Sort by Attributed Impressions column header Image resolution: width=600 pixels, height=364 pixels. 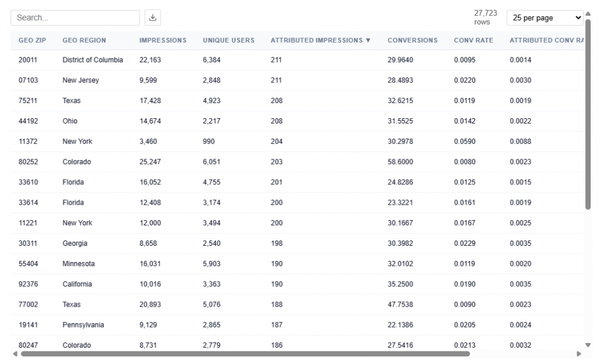point(321,40)
